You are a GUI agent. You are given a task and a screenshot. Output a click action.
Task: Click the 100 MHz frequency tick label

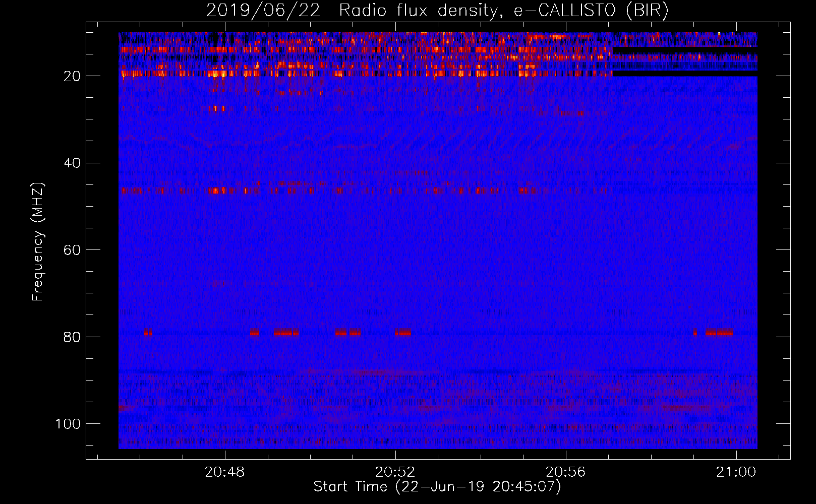click(x=68, y=424)
